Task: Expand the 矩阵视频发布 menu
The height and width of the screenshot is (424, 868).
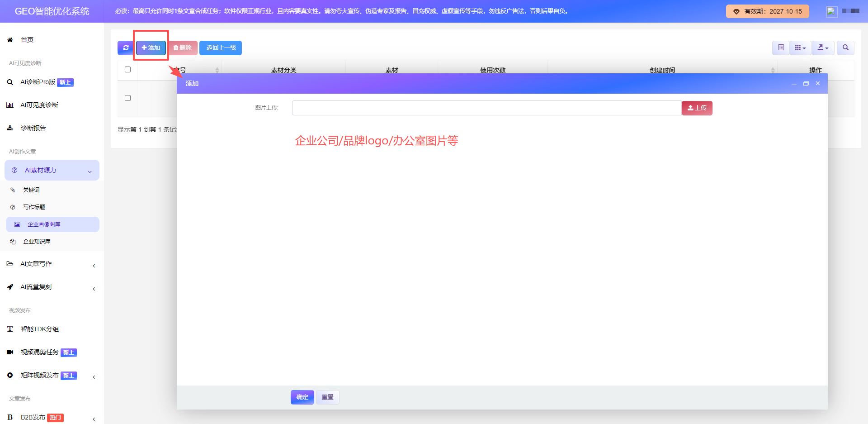Action: (52, 375)
